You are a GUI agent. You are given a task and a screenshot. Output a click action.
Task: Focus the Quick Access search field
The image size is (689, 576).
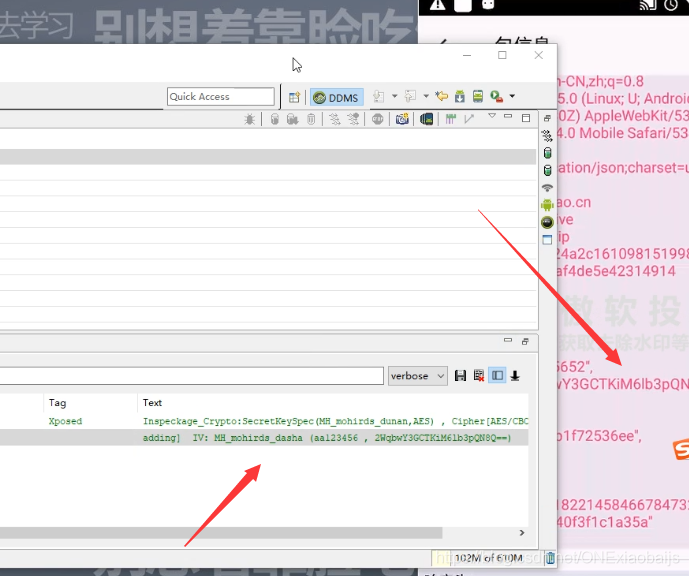pyautogui.click(x=221, y=96)
